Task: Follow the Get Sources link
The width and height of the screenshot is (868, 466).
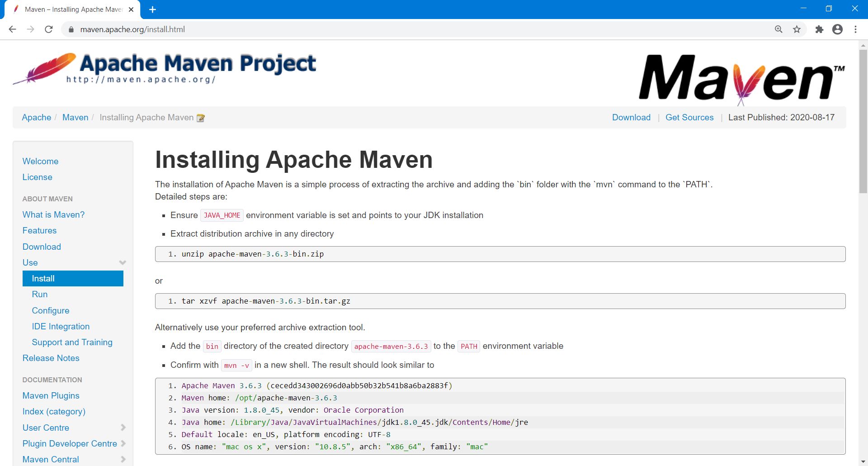Action: click(x=689, y=118)
